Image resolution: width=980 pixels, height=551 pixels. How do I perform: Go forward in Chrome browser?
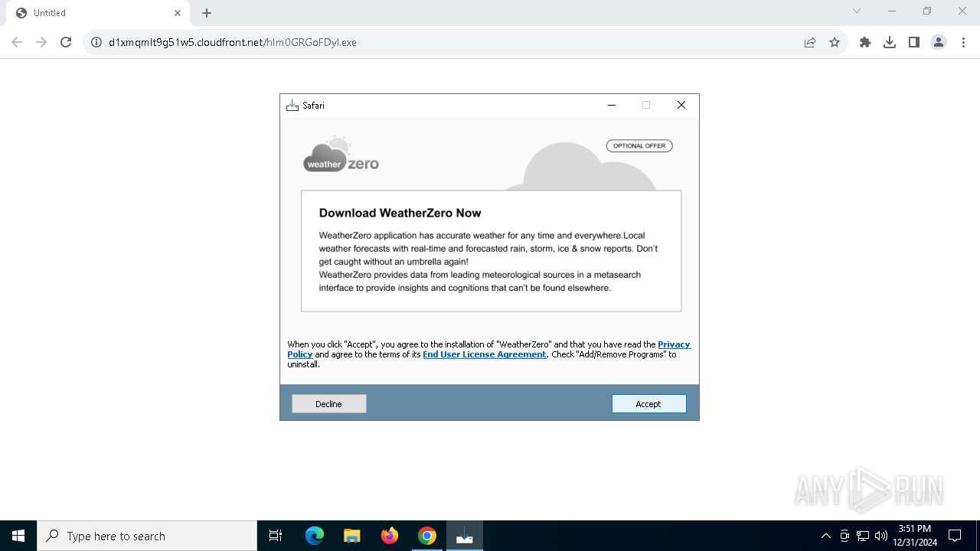(41, 42)
